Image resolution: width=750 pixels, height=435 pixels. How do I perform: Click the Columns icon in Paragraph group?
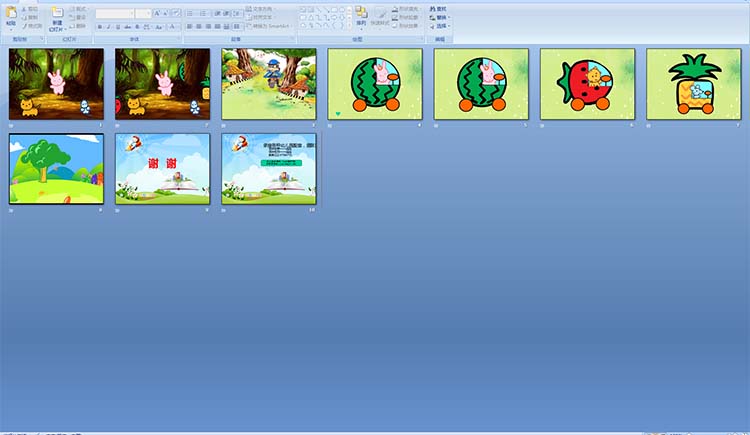click(x=237, y=27)
